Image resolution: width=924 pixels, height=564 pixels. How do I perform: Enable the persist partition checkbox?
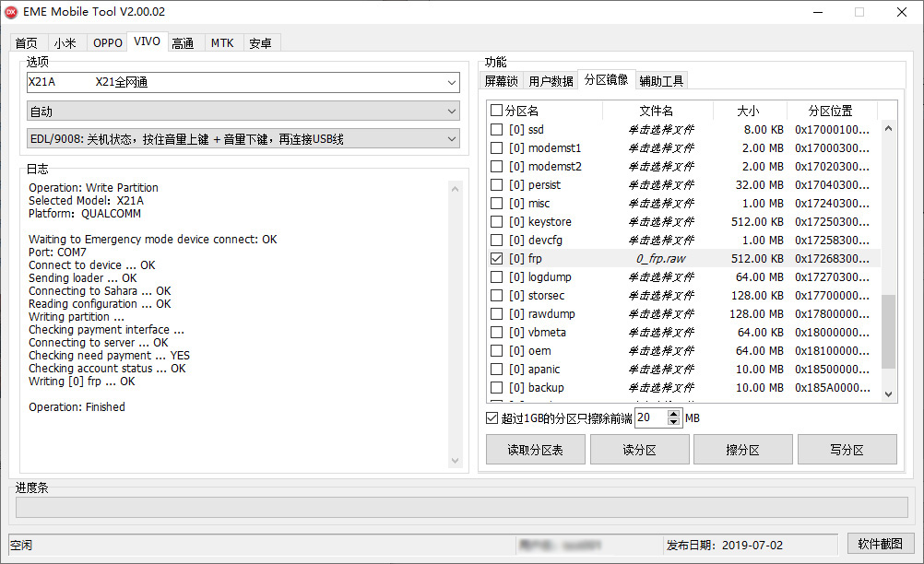[x=497, y=185]
